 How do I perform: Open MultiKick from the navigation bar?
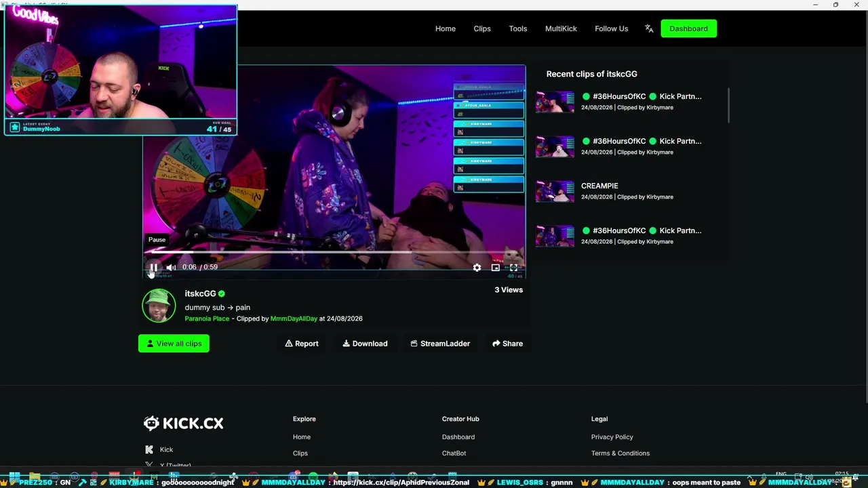pos(561,28)
